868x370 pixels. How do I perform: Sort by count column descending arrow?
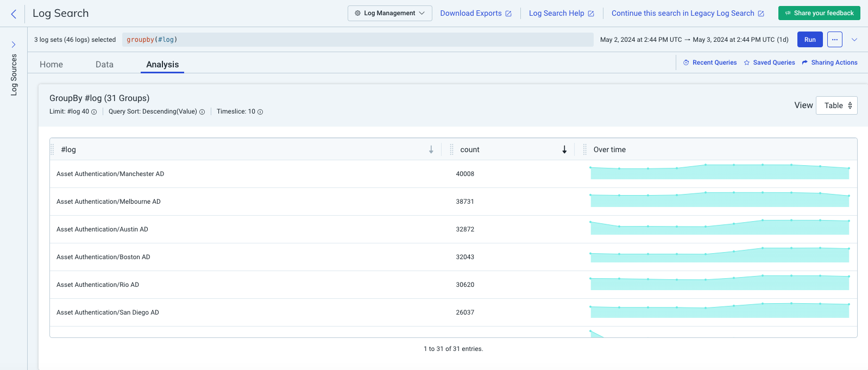(564, 149)
